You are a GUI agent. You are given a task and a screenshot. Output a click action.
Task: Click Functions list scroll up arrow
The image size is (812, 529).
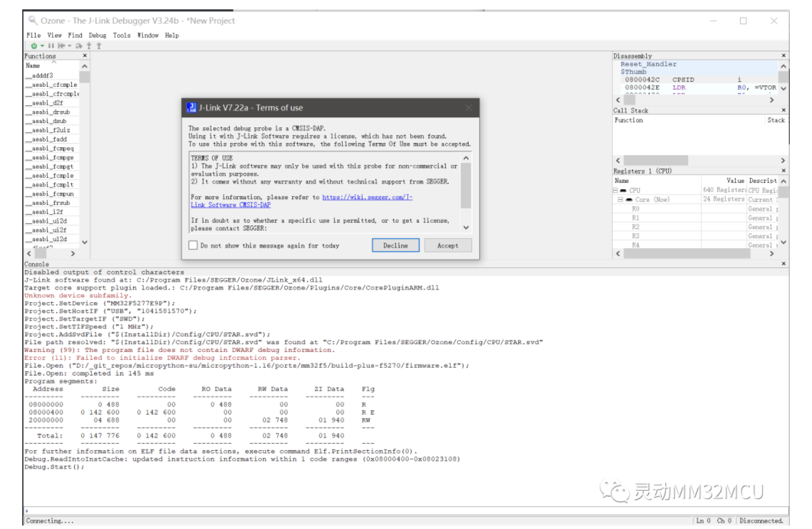pos(85,67)
